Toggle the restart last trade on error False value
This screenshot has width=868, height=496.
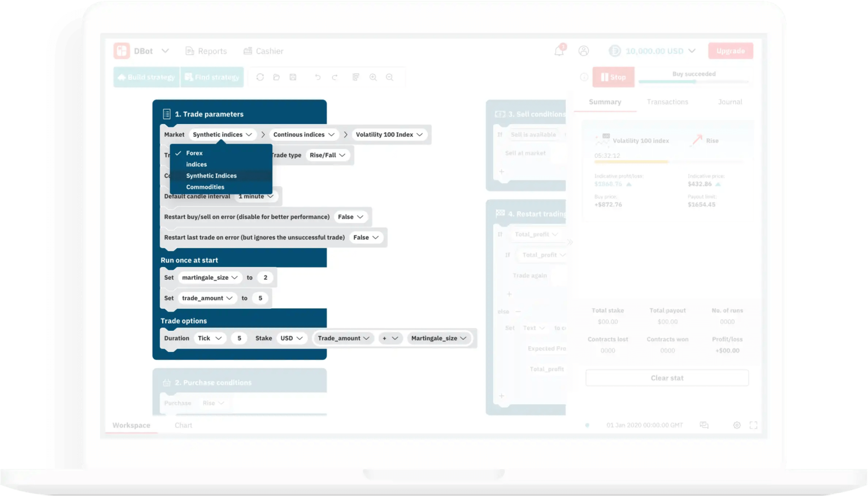[x=366, y=238]
